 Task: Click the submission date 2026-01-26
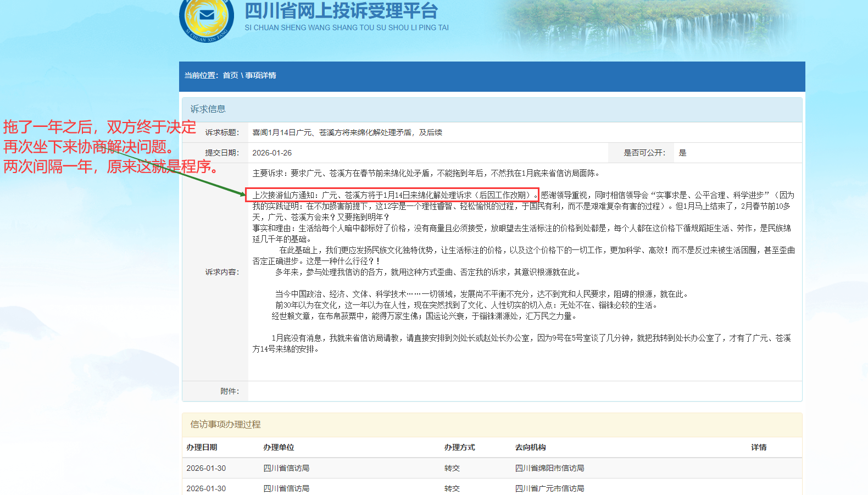[x=272, y=153]
